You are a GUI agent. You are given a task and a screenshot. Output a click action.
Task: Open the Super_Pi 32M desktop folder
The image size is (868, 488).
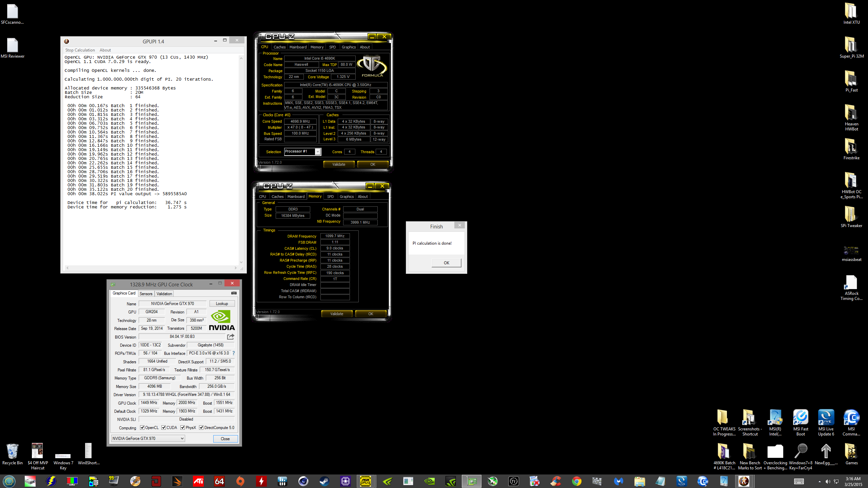(851, 47)
